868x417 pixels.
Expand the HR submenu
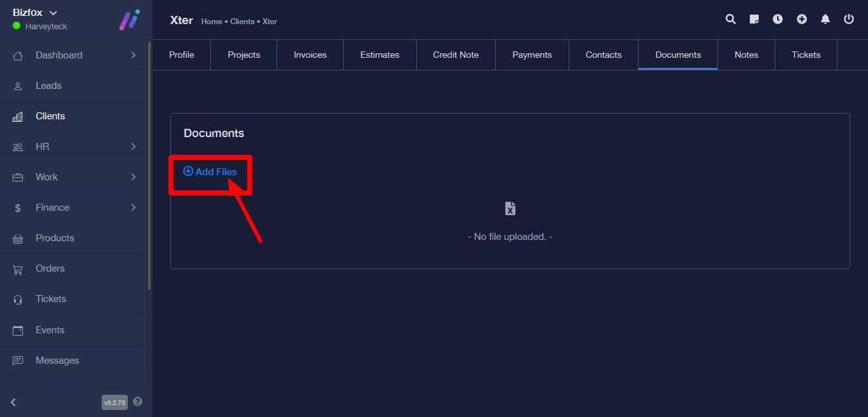(x=133, y=147)
